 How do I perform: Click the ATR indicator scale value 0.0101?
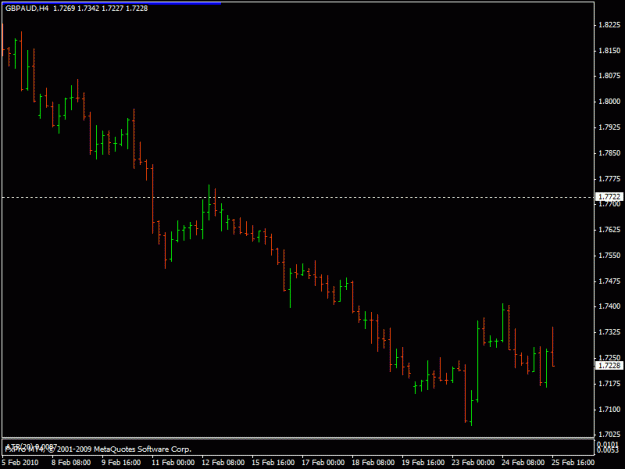click(x=607, y=444)
